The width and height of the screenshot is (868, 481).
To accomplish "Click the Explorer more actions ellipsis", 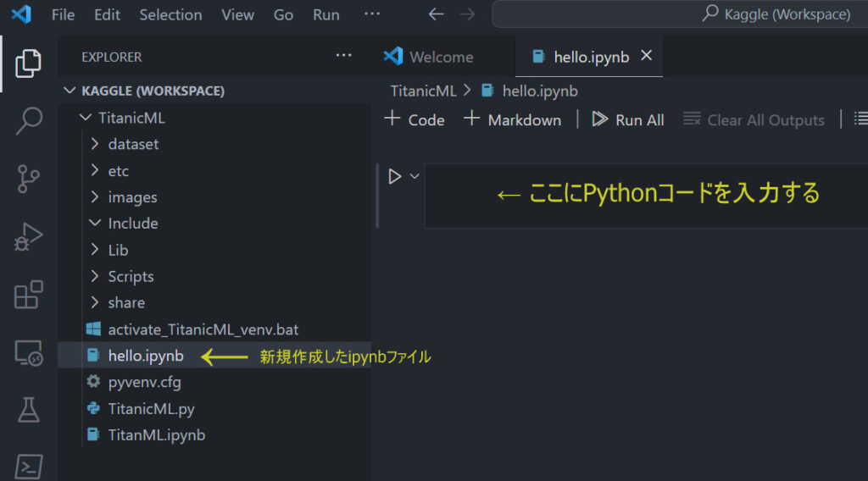I will (343, 56).
